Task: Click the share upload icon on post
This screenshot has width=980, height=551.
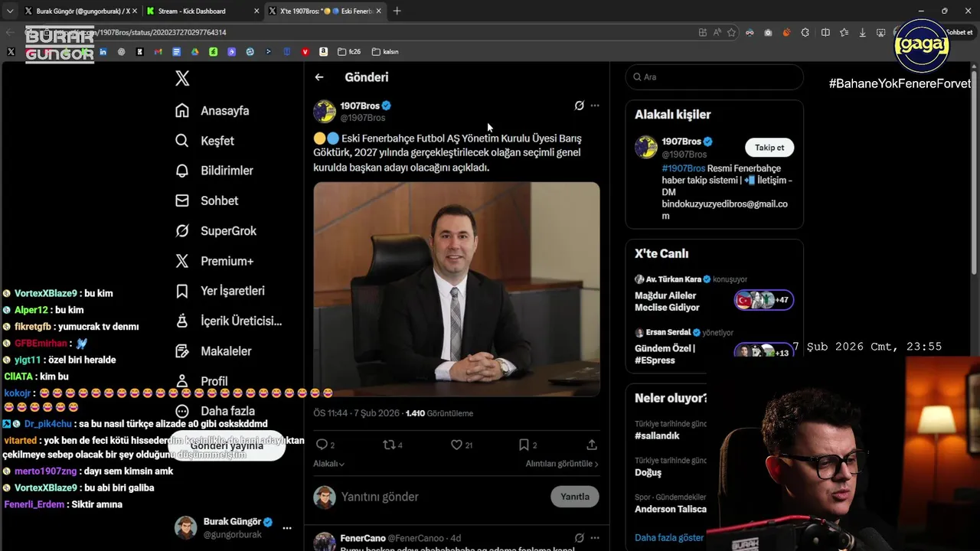Action: (592, 445)
